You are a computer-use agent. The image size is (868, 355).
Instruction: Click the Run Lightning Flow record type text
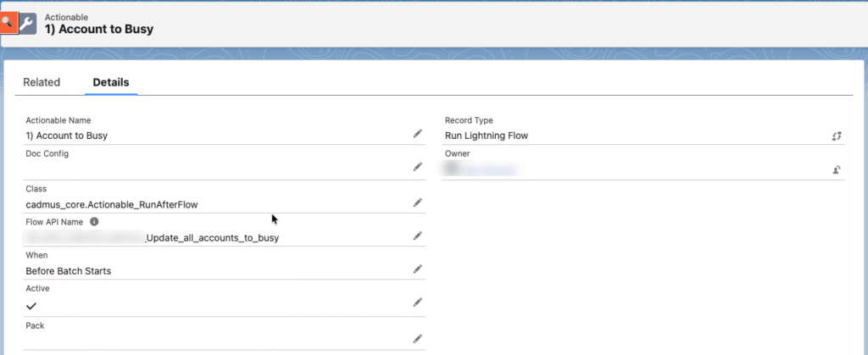tap(487, 136)
